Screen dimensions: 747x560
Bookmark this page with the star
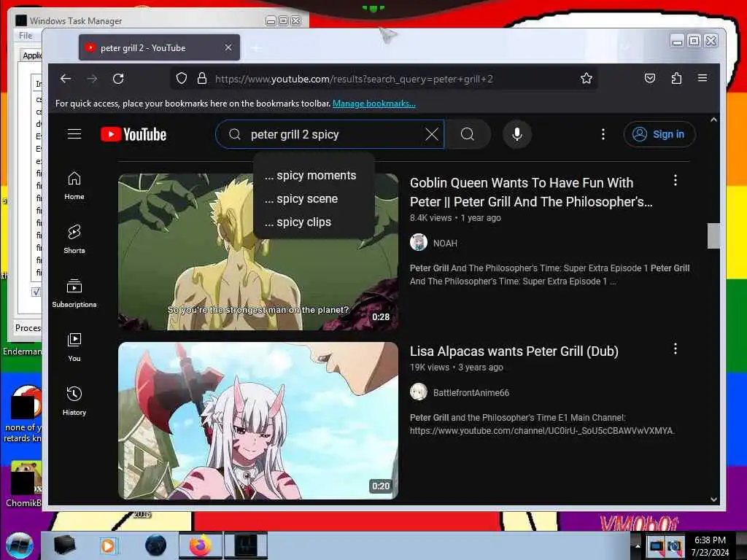pyautogui.click(x=587, y=79)
